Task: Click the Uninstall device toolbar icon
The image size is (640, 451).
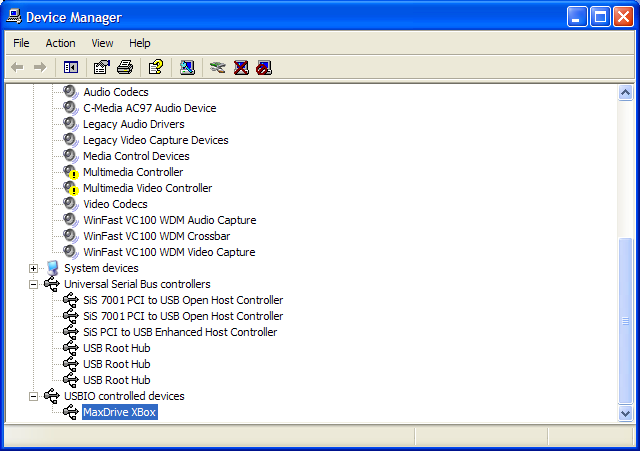Action: tap(241, 67)
